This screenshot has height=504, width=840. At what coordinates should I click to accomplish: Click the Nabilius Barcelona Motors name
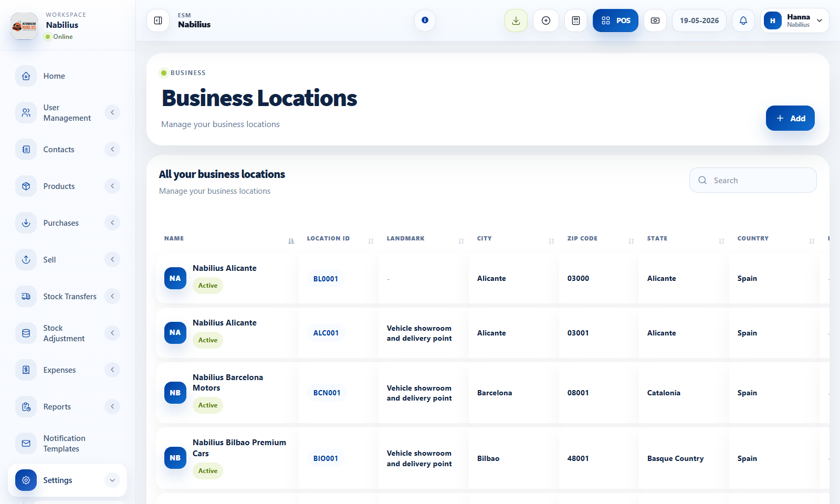(228, 383)
